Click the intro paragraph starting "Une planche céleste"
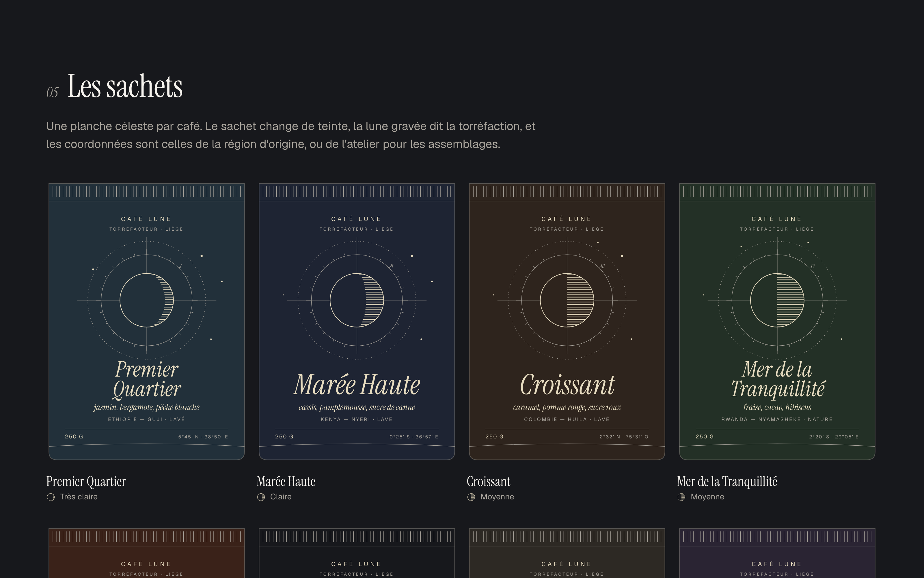 pos(290,135)
